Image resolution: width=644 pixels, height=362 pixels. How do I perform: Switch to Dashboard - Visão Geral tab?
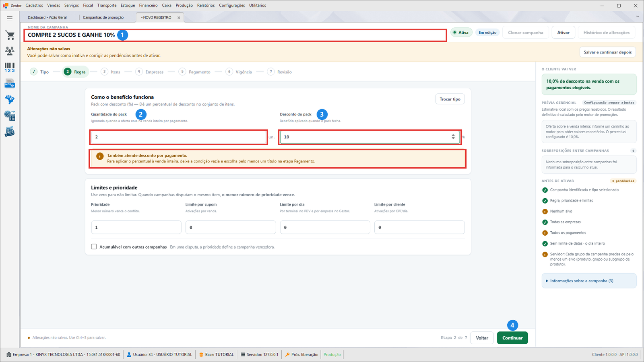[47, 17]
